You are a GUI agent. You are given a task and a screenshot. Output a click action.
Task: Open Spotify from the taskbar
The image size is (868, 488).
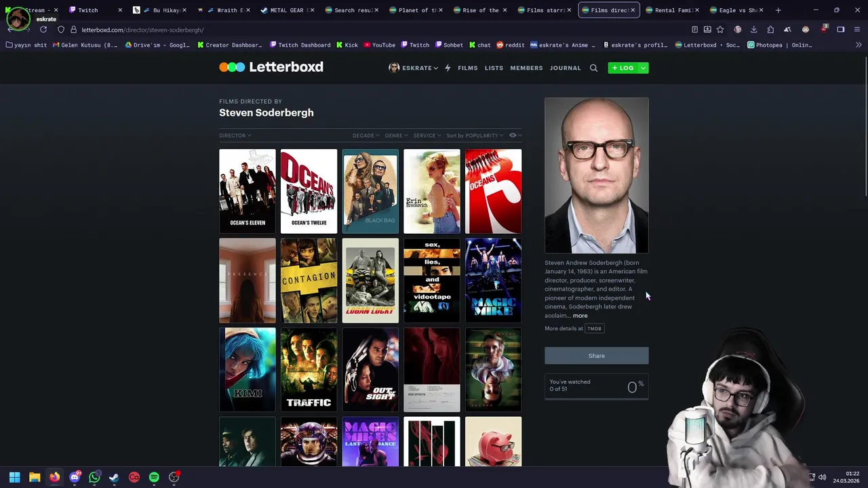[x=154, y=477]
